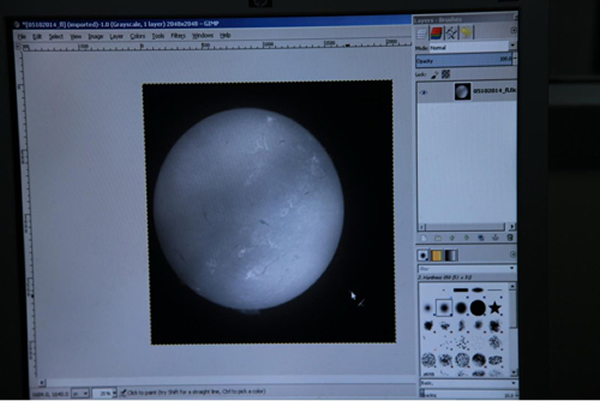Select the large hard round brush
The width and height of the screenshot is (600, 401).
[478, 307]
